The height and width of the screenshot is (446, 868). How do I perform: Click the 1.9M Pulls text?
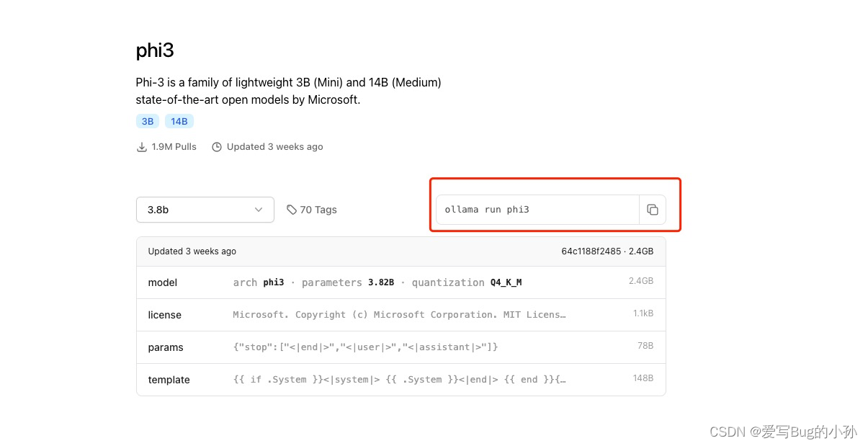click(x=174, y=147)
